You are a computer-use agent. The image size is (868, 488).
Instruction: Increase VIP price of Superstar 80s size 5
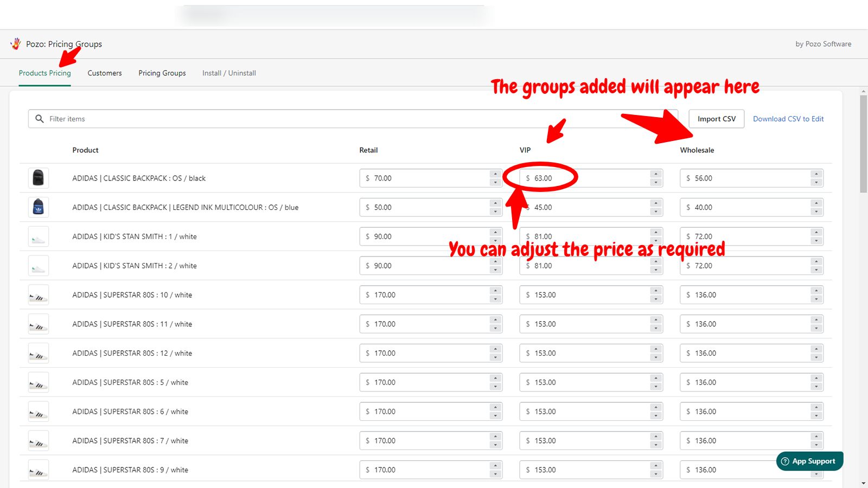click(656, 378)
